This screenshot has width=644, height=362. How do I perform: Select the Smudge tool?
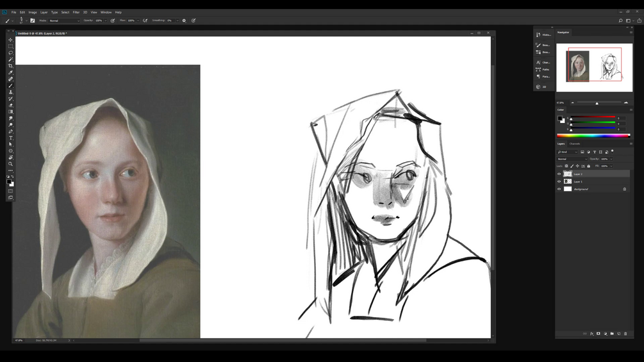pos(11,118)
